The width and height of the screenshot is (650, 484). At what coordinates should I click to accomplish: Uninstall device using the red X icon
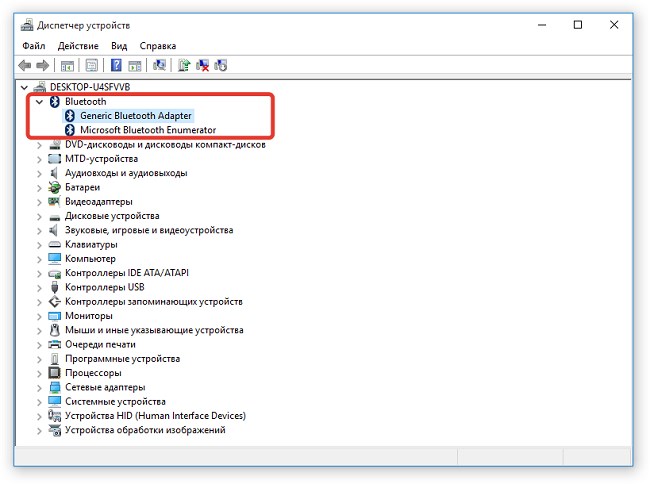click(202, 65)
